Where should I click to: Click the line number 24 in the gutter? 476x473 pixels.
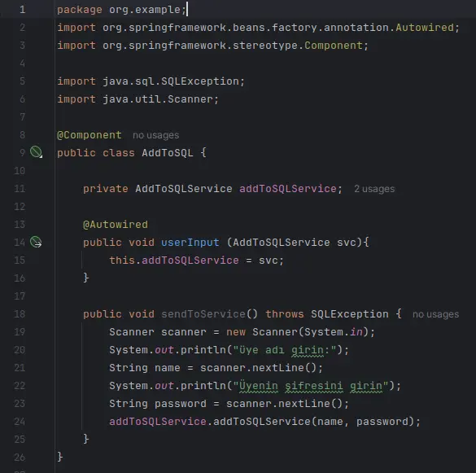click(x=20, y=422)
